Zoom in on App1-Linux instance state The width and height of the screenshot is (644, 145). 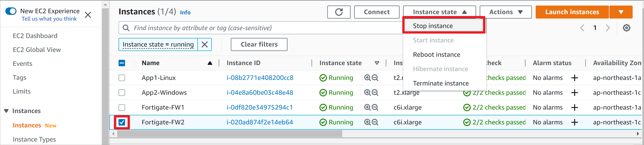click(367, 78)
